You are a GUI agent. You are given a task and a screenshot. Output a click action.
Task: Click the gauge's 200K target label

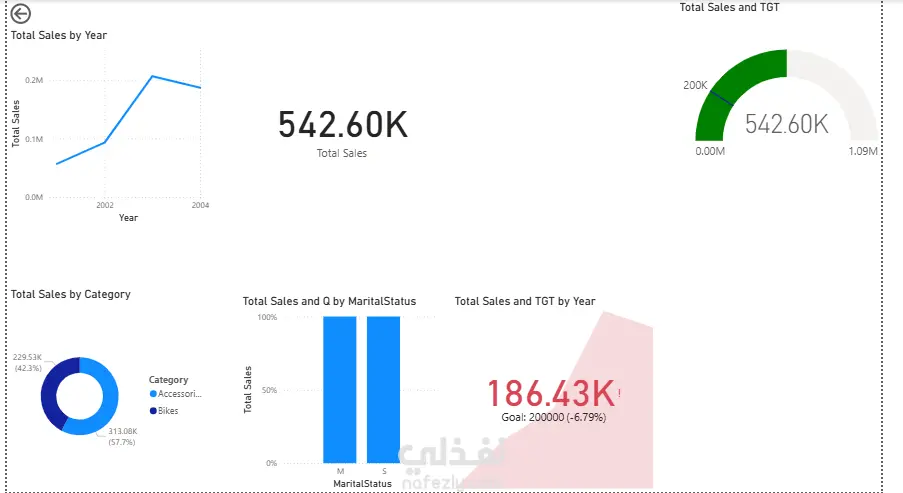coord(695,85)
